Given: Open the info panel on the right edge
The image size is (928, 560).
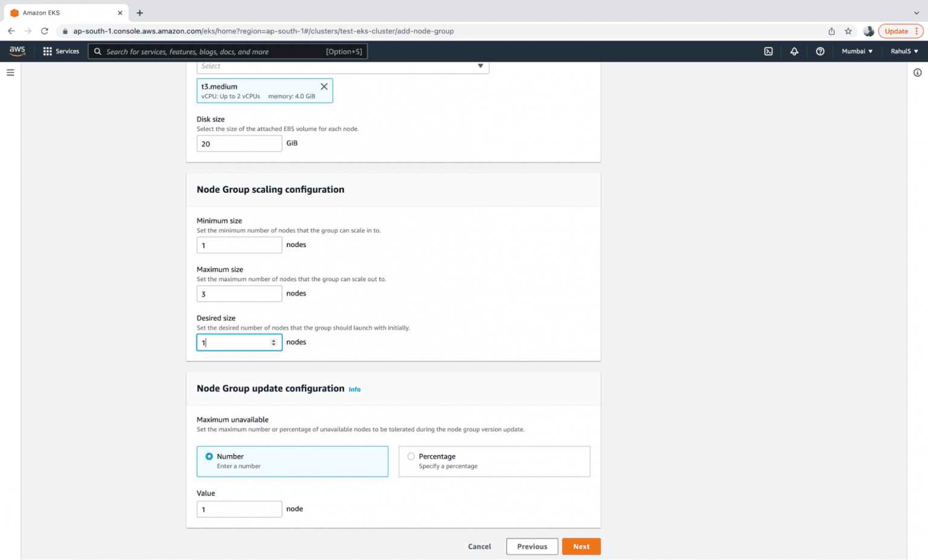Looking at the screenshot, I should [x=918, y=72].
